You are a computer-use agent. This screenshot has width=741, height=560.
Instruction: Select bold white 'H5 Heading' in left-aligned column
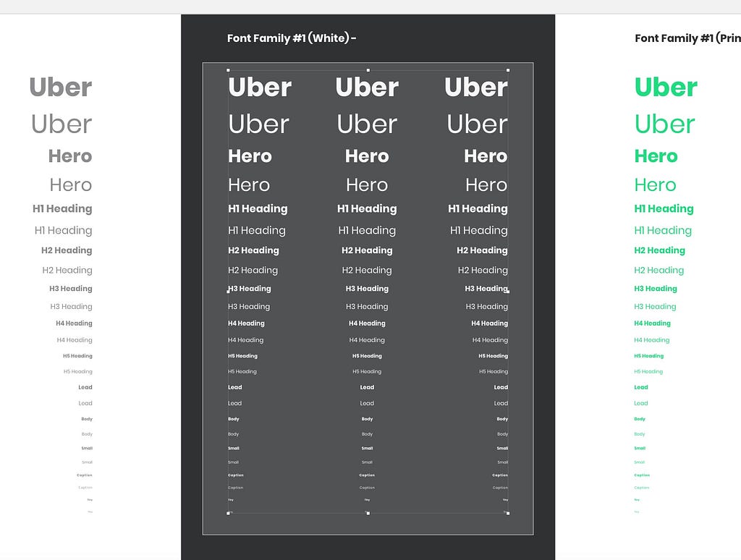pyautogui.click(x=243, y=356)
